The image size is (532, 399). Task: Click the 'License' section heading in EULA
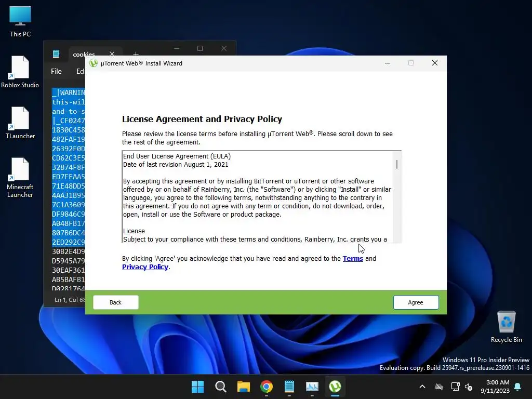point(134,231)
